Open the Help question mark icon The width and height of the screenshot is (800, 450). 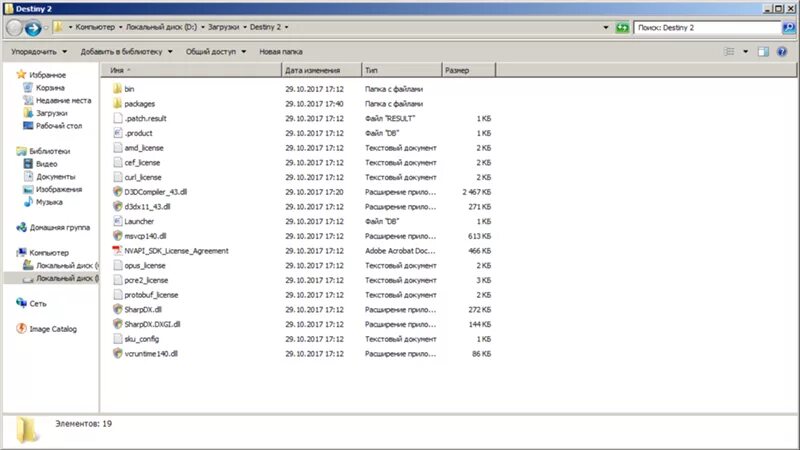[782, 52]
